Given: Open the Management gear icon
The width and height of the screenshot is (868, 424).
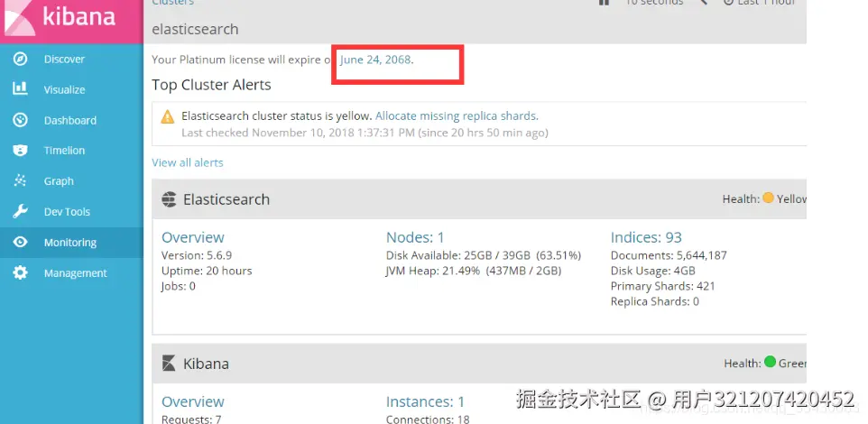Looking at the screenshot, I should [21, 272].
